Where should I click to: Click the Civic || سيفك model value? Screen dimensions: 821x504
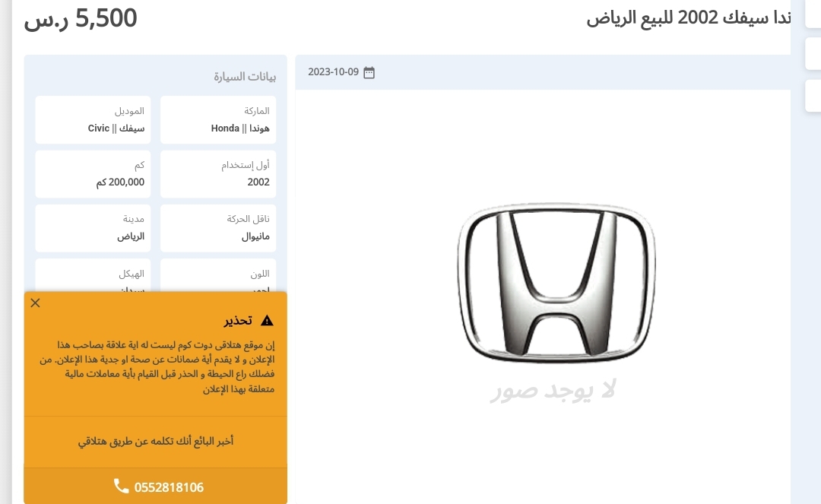[x=116, y=128]
